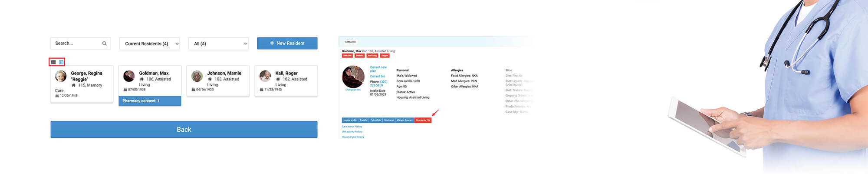Click the (320) 232-5969 phone link
This screenshot has height=174, width=868.
pyautogui.click(x=379, y=84)
